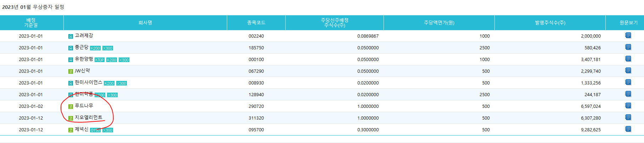Click allocation ratio 0.0869867

coord(368,36)
